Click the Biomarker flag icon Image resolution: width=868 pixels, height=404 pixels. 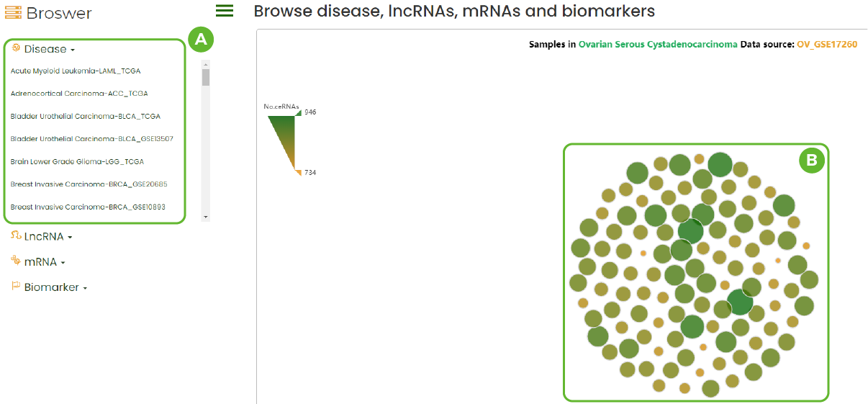click(x=16, y=287)
